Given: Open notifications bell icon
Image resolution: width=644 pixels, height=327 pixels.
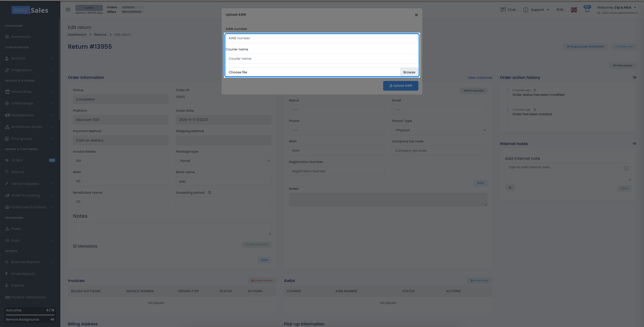Looking at the screenshot, I should pyautogui.click(x=587, y=10).
